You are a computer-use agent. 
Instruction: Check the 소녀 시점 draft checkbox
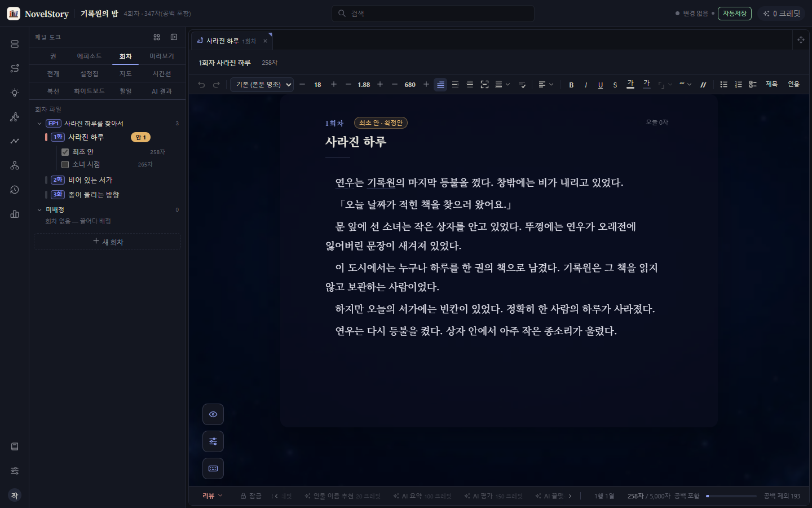[x=65, y=164]
